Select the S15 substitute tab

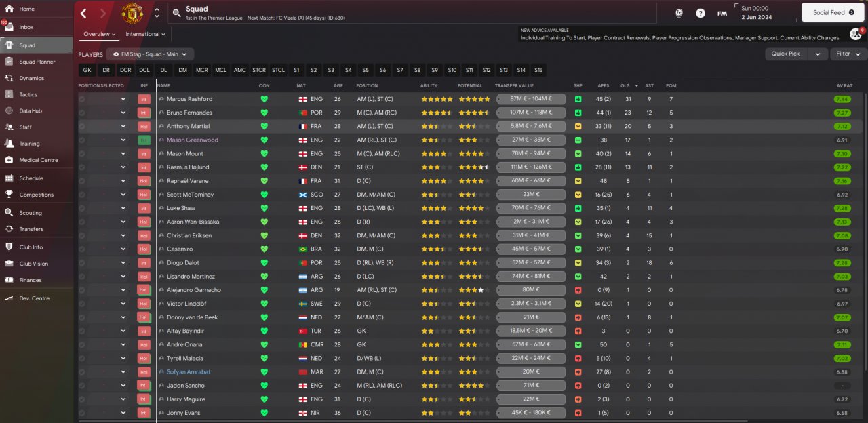click(x=538, y=70)
